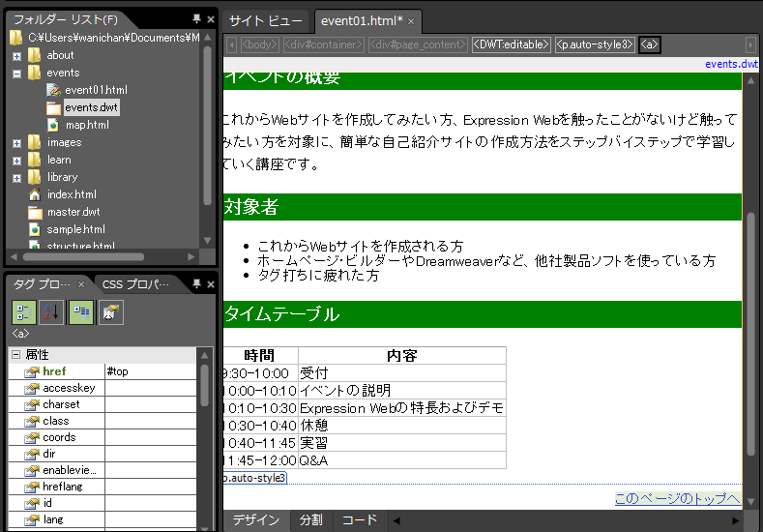Select the event01.html document tab
Screen dimensions: 763x532
(362, 21)
